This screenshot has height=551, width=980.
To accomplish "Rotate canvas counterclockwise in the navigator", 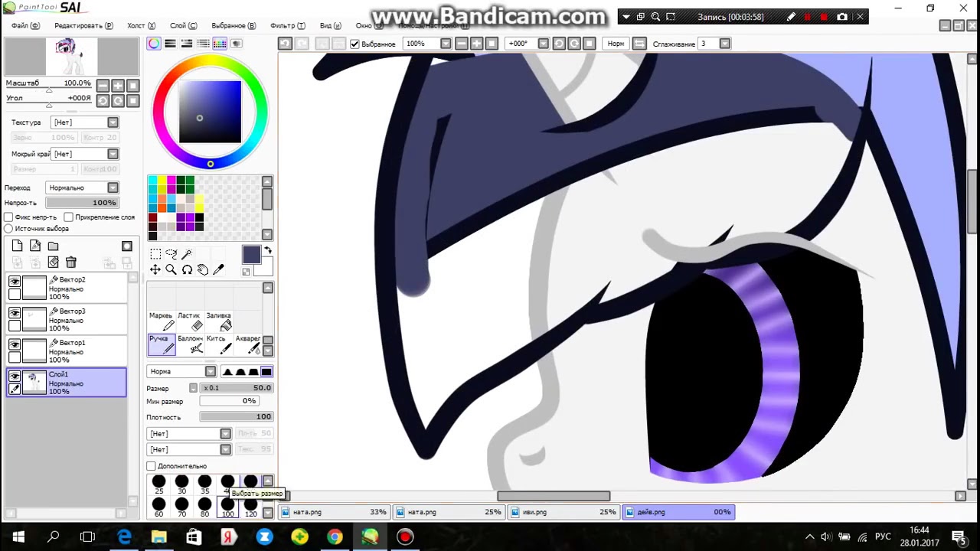I will coord(103,101).
